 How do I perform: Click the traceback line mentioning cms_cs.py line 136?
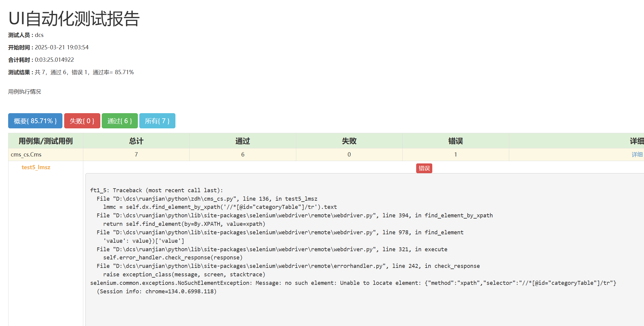point(207,199)
